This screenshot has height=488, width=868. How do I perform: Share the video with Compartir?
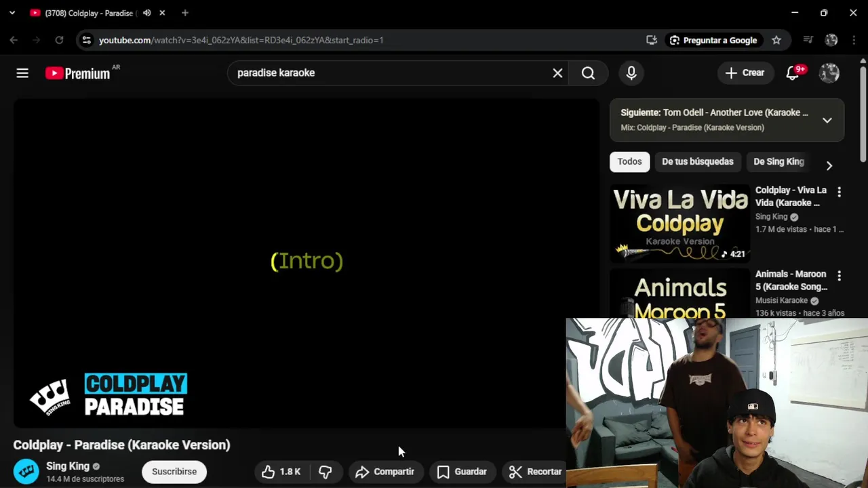coord(384,472)
